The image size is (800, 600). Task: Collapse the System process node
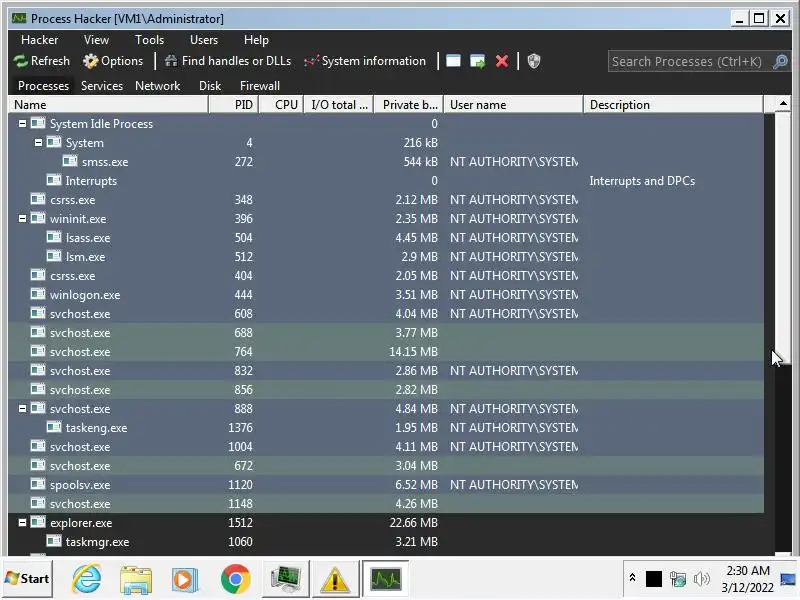(x=38, y=142)
